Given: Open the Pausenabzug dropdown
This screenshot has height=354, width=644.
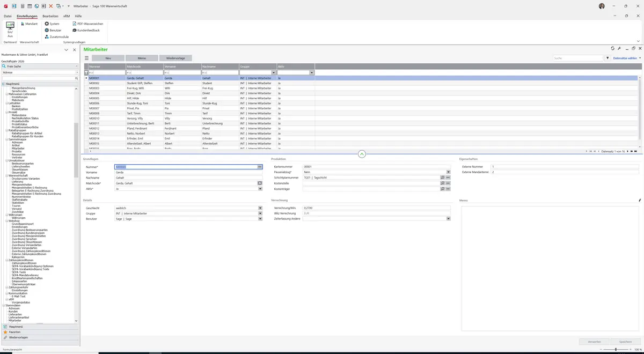Looking at the screenshot, I should 448,172.
